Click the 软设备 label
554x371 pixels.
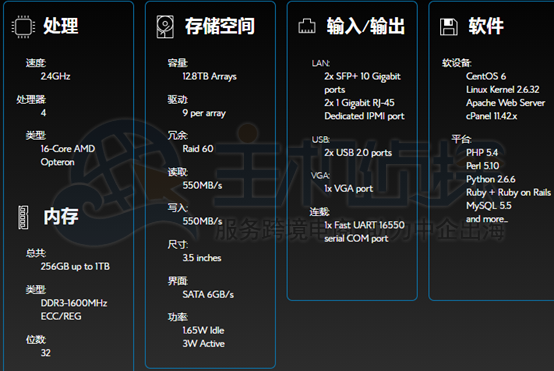coord(456,63)
